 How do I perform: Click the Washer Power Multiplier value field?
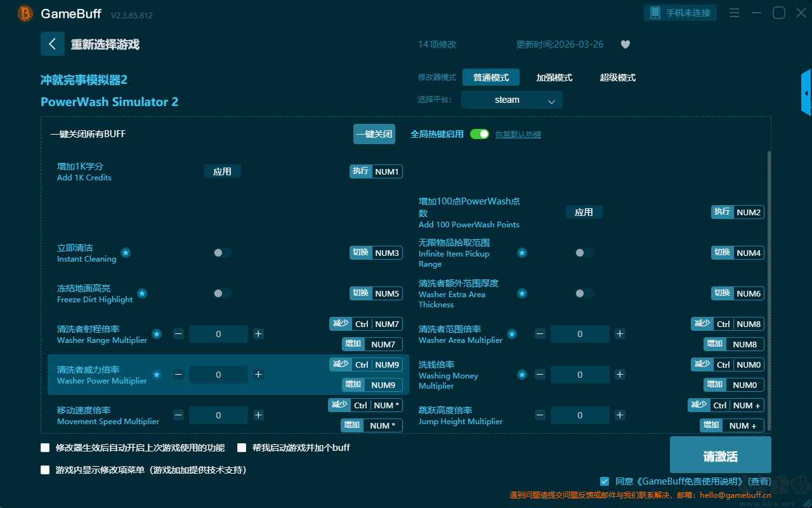218,375
